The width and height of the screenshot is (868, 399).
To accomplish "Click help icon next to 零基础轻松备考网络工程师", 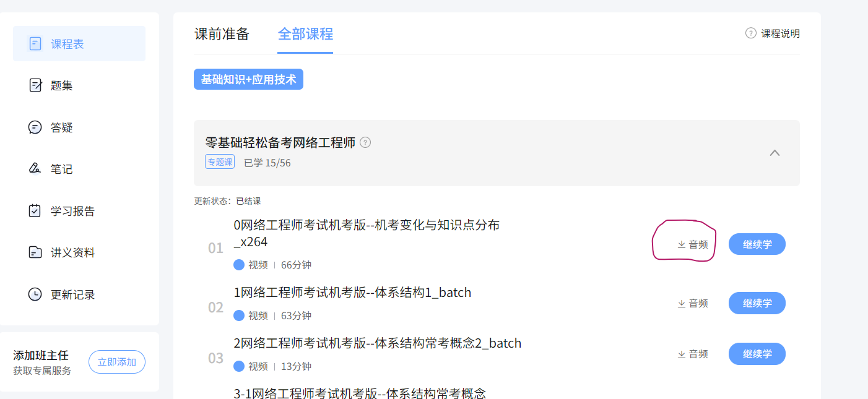I will 365,142.
